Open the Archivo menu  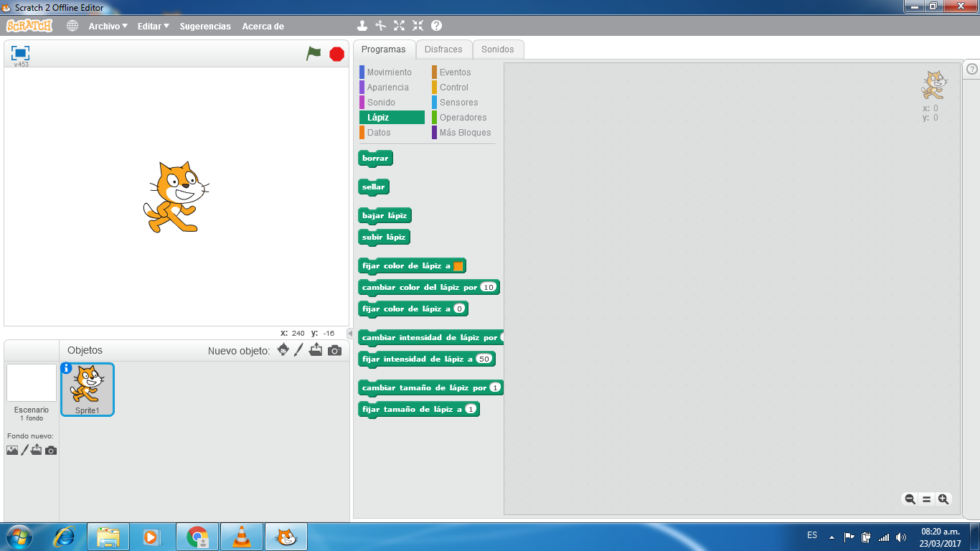(106, 25)
